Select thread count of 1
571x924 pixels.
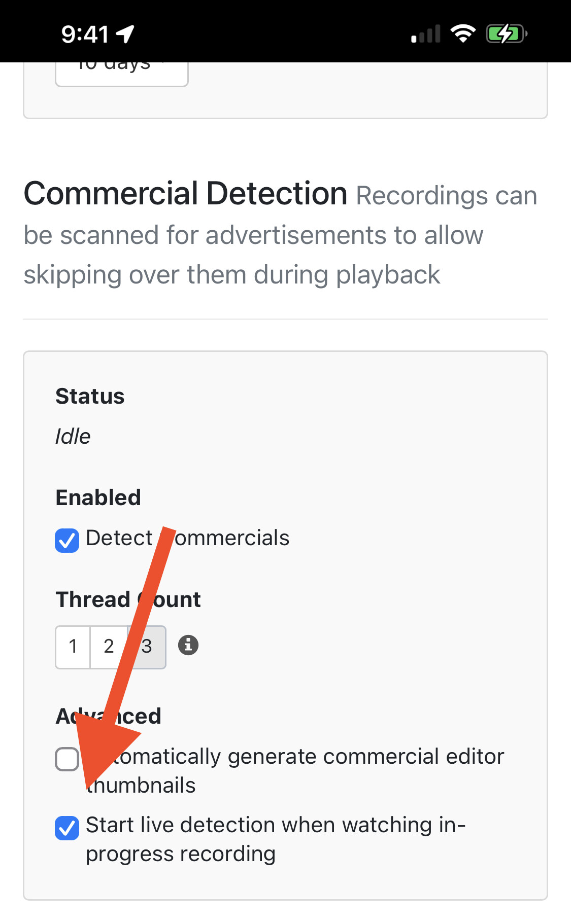(x=73, y=646)
